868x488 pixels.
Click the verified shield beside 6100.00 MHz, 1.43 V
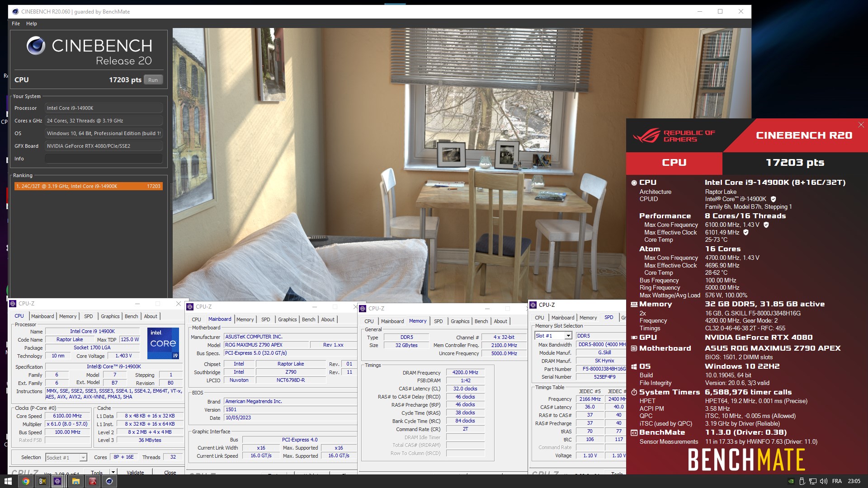pos(766,225)
